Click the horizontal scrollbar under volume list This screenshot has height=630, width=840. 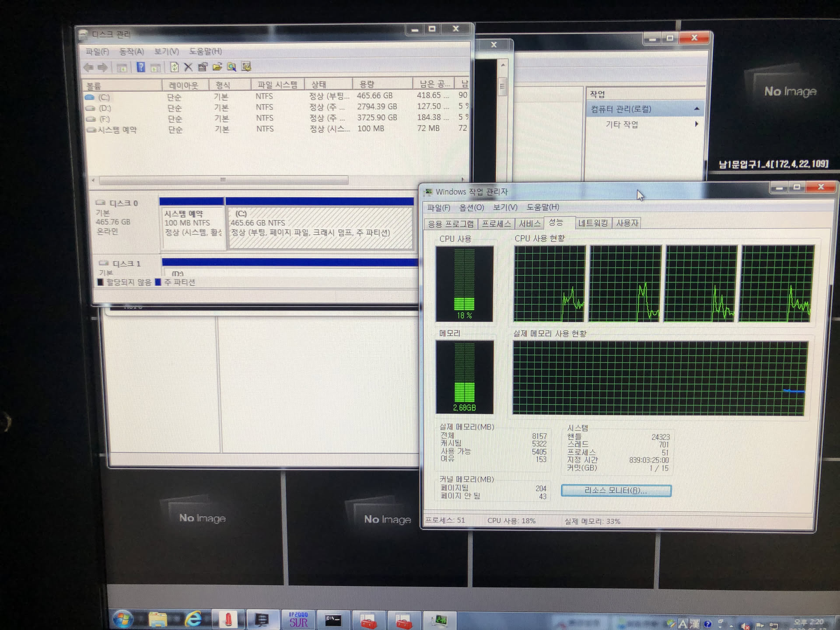tap(223, 180)
